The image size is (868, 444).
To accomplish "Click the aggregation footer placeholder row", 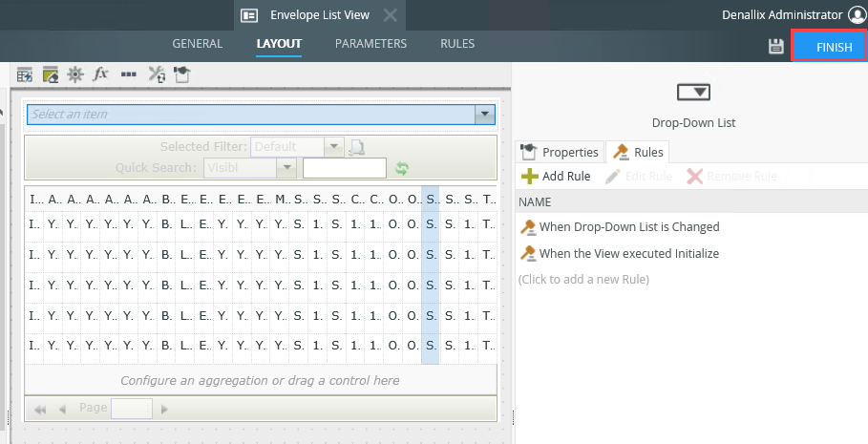I will tap(260, 381).
